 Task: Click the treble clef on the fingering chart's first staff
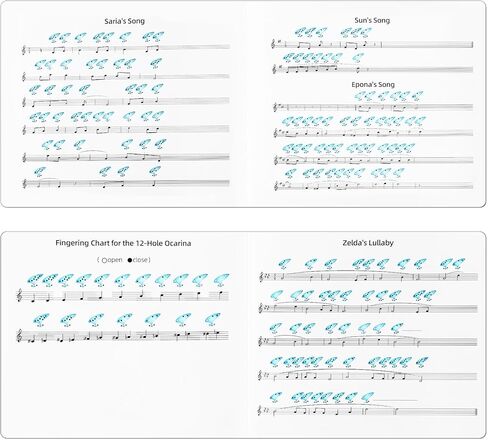tap(20, 296)
